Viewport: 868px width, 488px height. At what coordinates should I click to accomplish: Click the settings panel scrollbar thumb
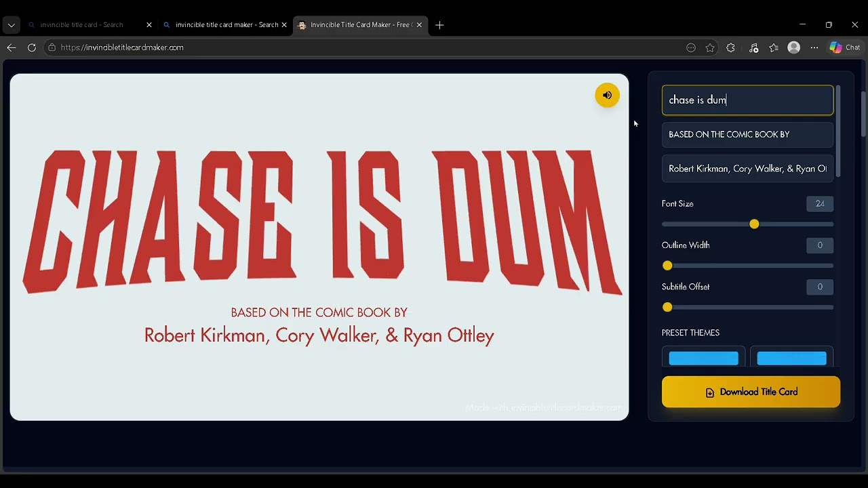(x=839, y=132)
